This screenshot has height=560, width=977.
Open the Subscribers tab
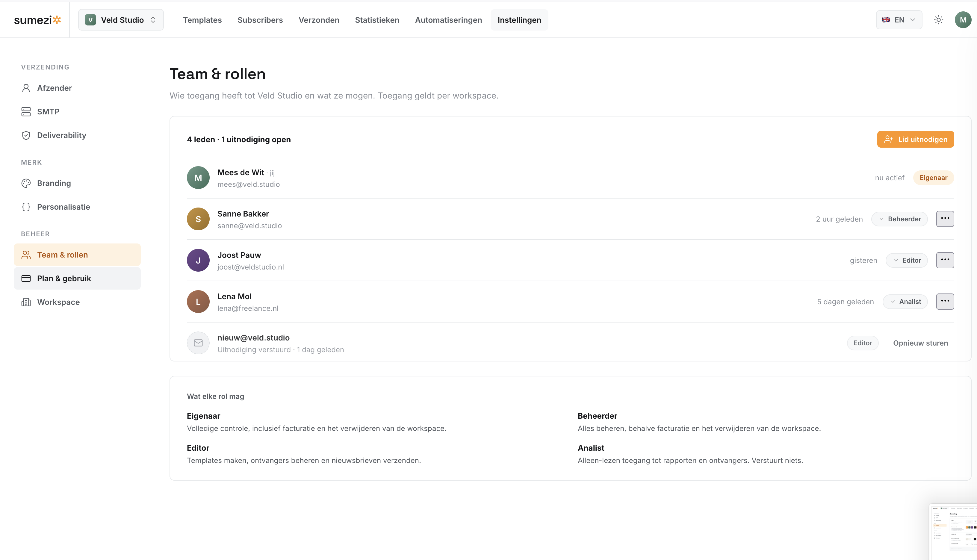(260, 20)
